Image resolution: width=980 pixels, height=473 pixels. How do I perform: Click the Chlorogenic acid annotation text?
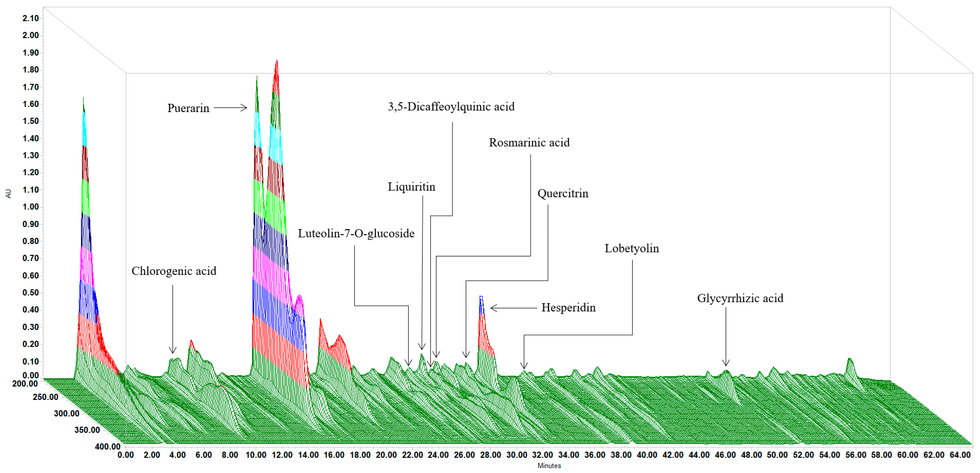[x=174, y=271]
